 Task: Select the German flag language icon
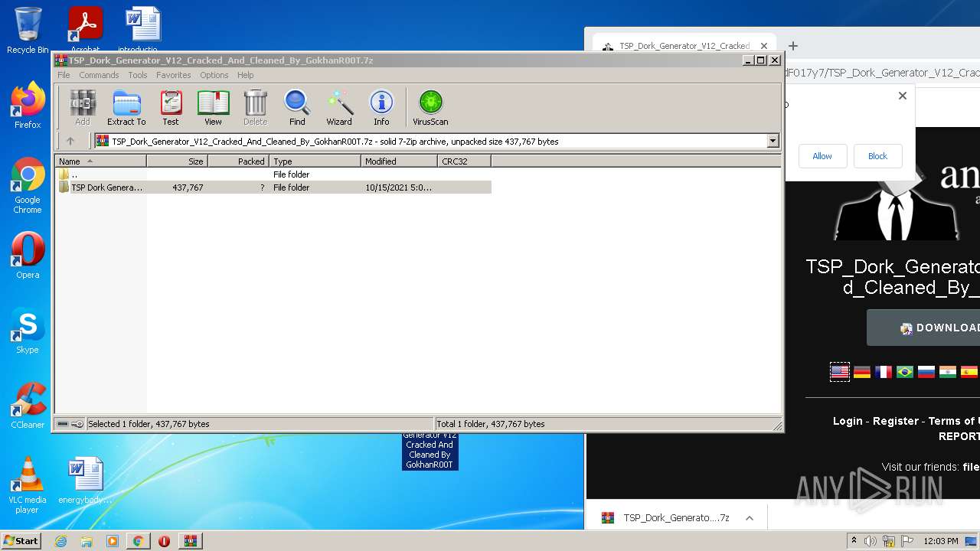(862, 372)
